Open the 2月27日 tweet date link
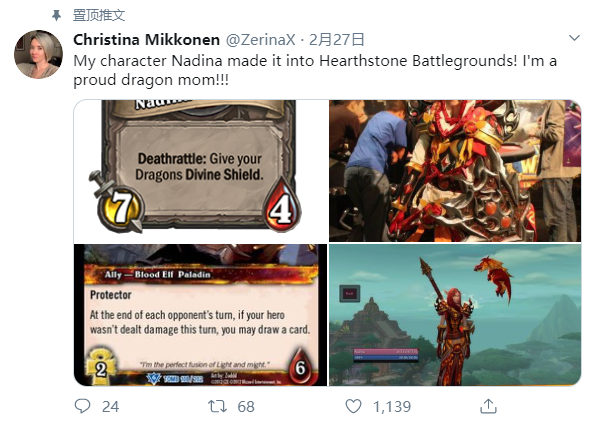This screenshot has width=594, height=425. click(x=336, y=39)
